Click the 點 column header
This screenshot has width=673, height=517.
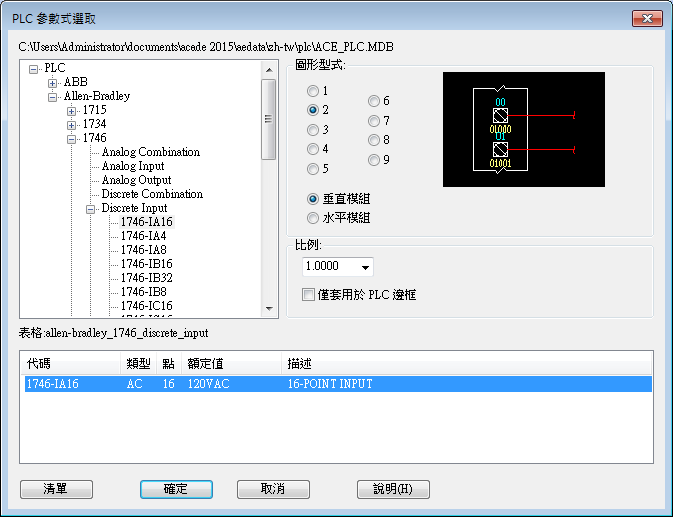point(169,364)
